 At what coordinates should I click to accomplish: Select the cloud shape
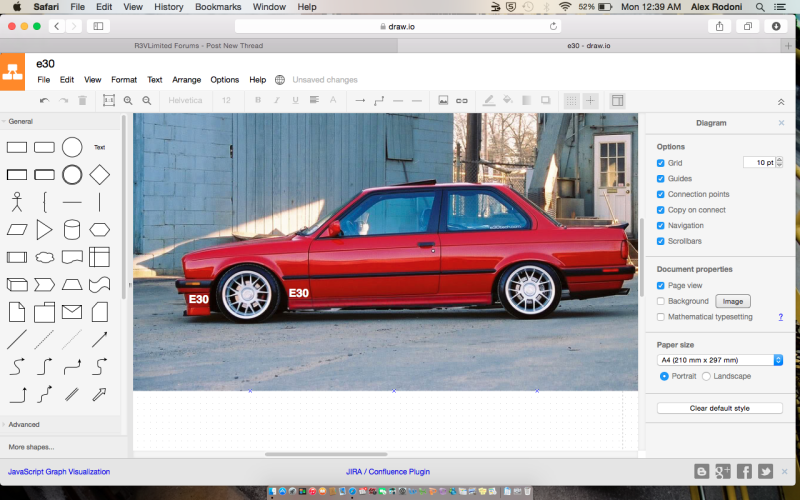44,257
